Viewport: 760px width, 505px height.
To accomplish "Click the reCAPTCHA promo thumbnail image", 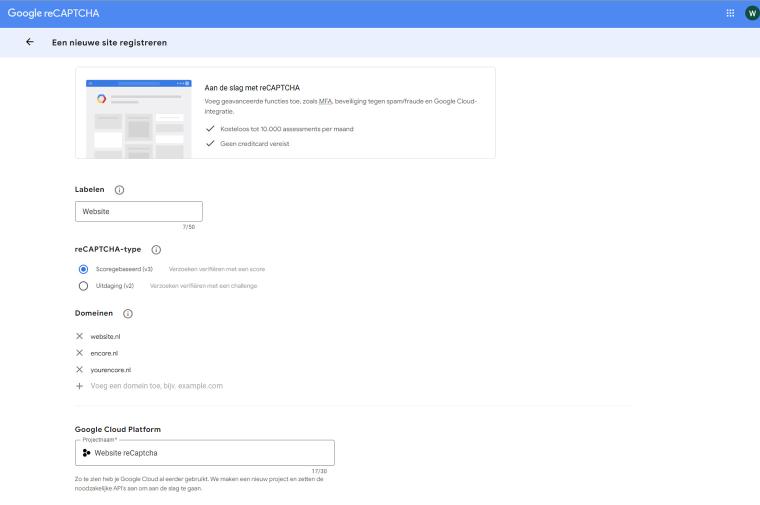I will click(138, 117).
